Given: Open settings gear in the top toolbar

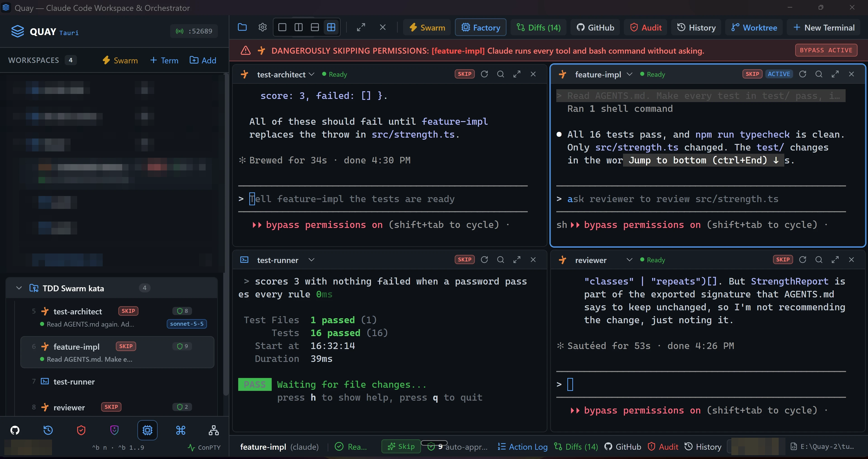Looking at the screenshot, I should click(x=262, y=27).
